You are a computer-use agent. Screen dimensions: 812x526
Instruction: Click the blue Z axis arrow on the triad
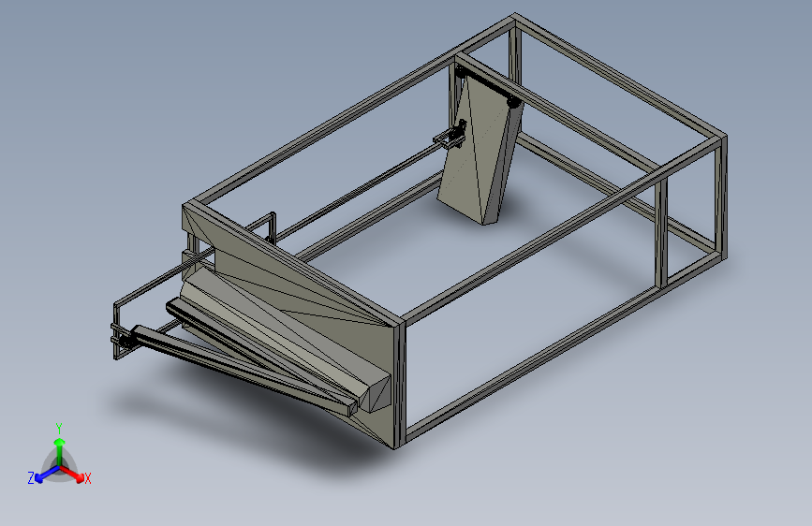45,475
